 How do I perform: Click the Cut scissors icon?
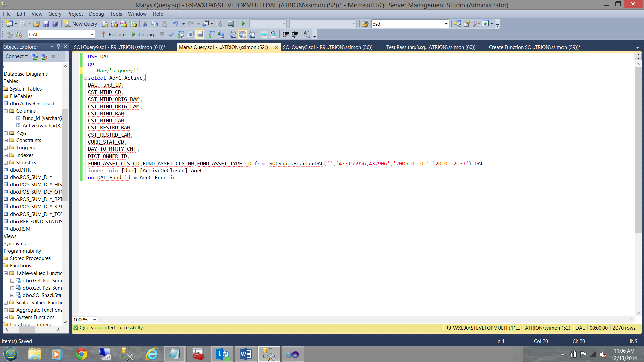(145, 24)
